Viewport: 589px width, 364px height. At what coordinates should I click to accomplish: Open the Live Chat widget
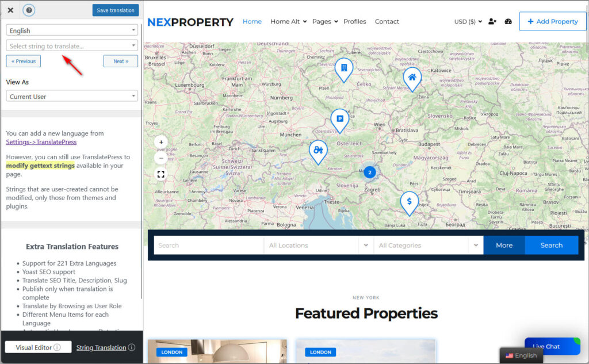pos(552,346)
